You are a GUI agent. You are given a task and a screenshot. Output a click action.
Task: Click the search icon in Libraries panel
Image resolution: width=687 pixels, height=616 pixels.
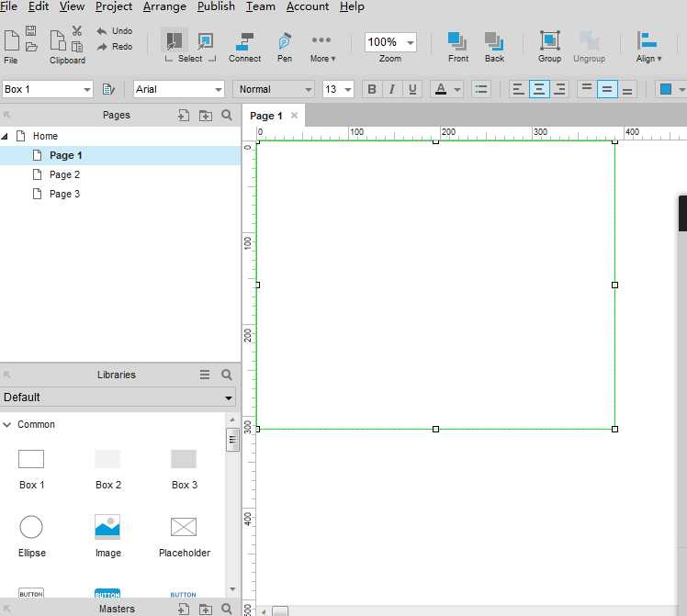pyautogui.click(x=227, y=375)
